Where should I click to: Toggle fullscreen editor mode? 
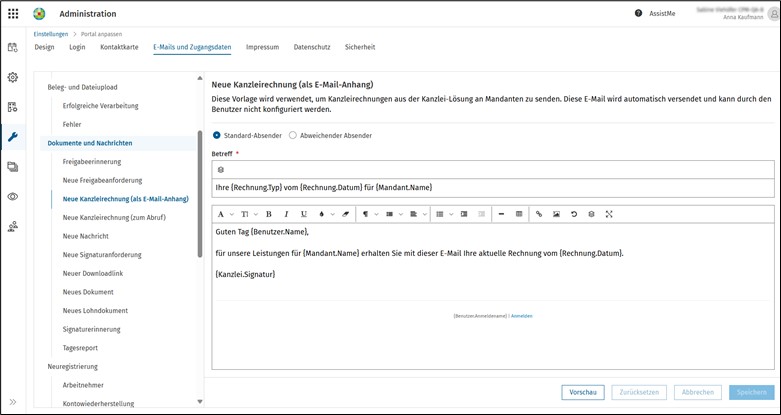pos(609,214)
